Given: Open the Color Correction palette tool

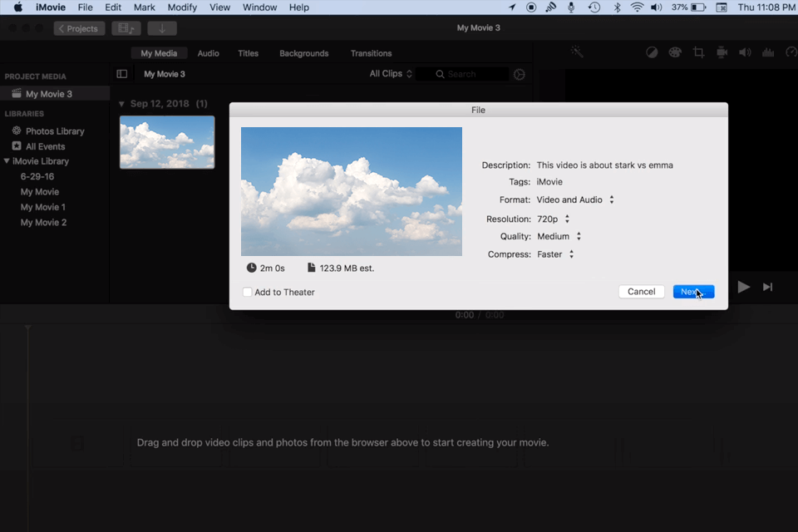Looking at the screenshot, I should pyautogui.click(x=675, y=52).
